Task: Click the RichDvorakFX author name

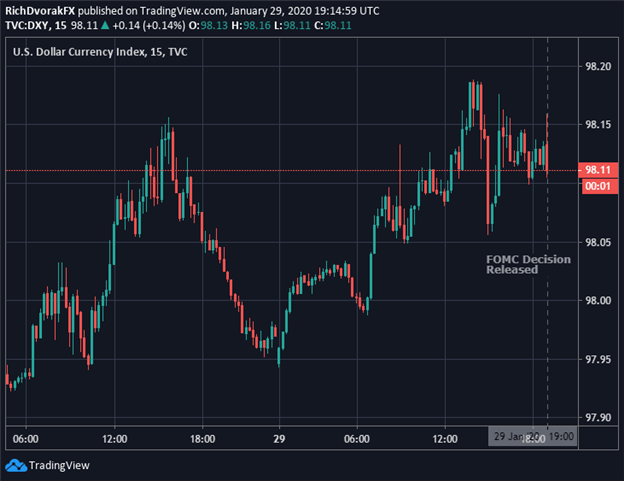Action: pyautogui.click(x=40, y=11)
